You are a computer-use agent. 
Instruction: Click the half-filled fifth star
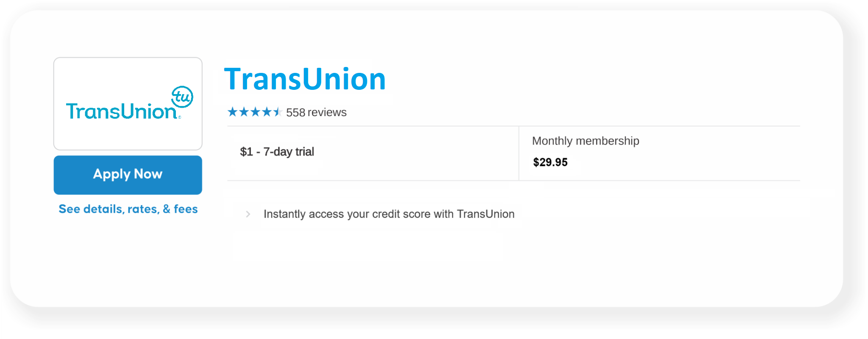click(x=277, y=111)
